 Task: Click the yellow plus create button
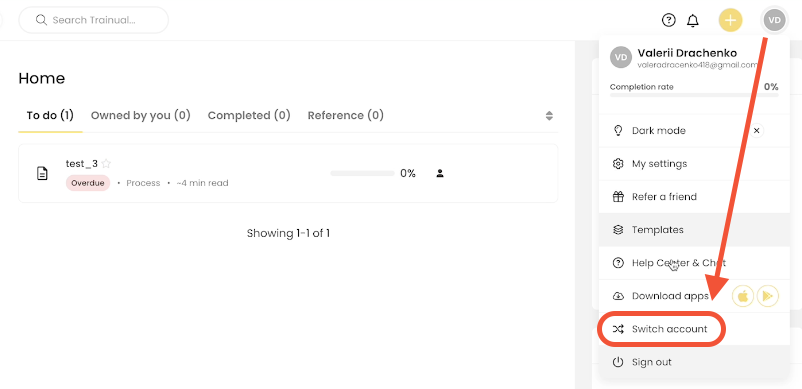(x=730, y=20)
